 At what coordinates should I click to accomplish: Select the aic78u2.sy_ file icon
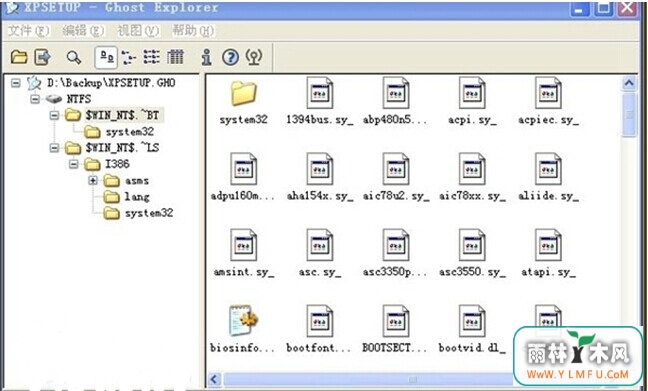click(395, 169)
